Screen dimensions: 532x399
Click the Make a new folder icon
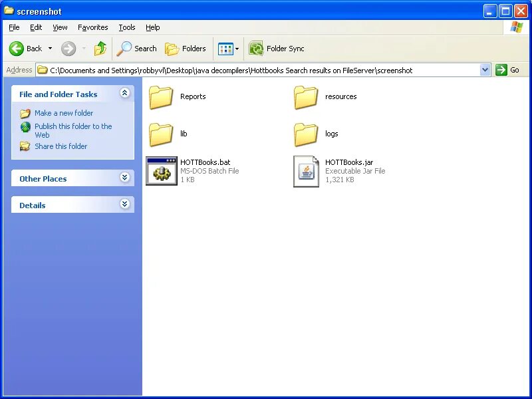pos(25,113)
